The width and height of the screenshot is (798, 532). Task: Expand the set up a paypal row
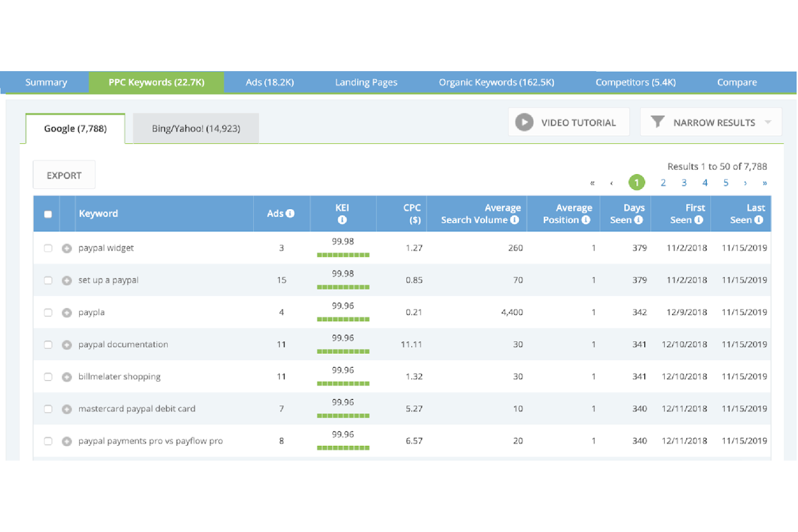pos(67,280)
